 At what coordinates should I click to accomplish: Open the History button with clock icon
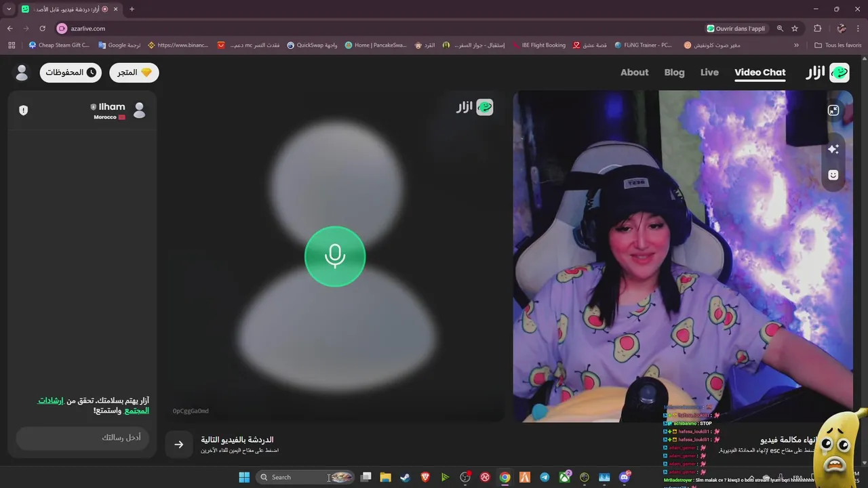[x=71, y=73]
